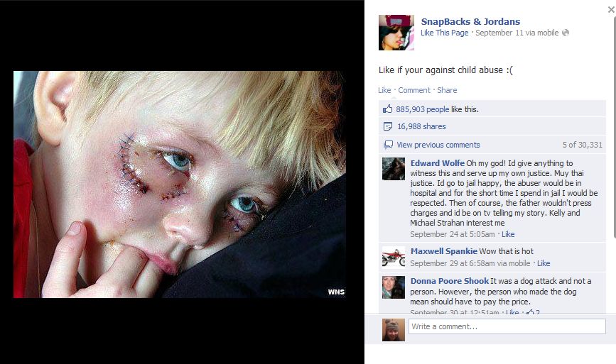616x364 pixels.
Task: Open the 16,988 shares link
Action: (421, 126)
